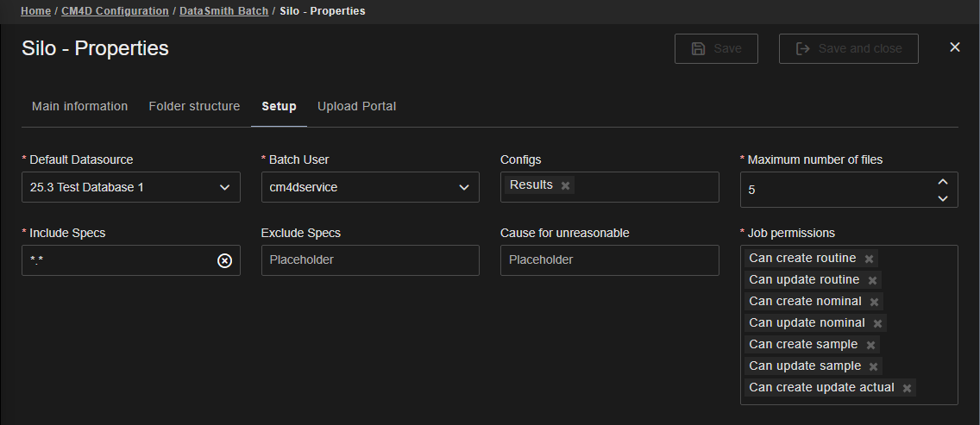Viewport: 980px width, 425px height.
Task: Clear the Include Specs field
Action: [224, 260]
